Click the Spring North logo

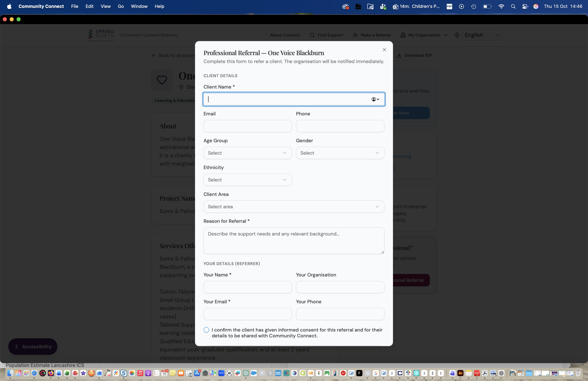point(101,35)
